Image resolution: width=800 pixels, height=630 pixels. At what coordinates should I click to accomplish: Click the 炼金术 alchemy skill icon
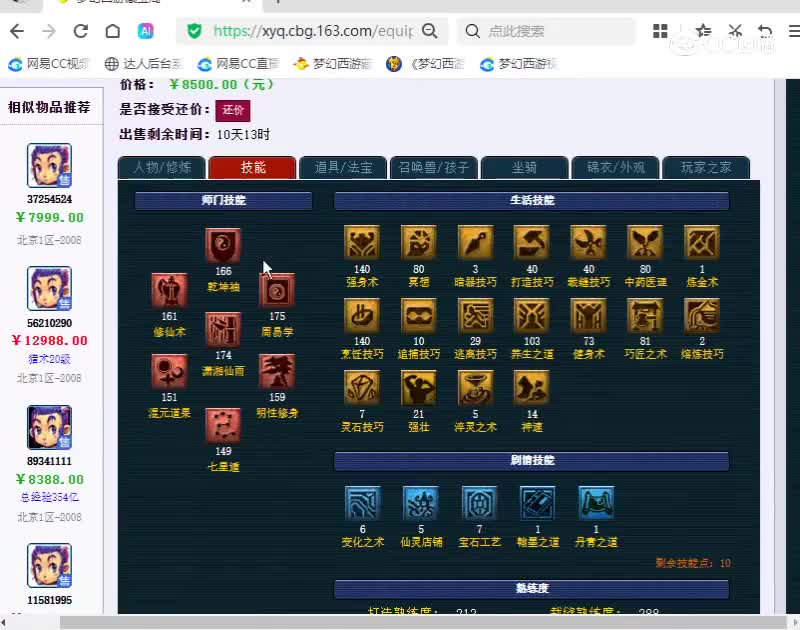coord(701,242)
